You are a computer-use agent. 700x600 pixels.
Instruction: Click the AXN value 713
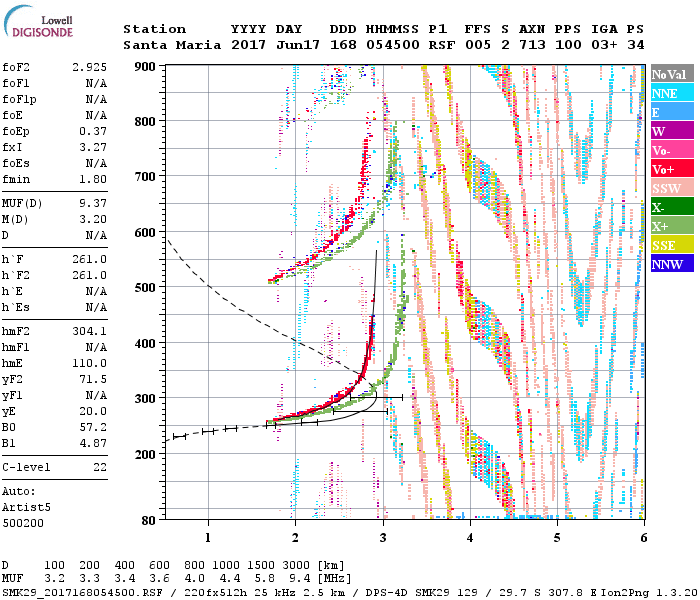532,45
